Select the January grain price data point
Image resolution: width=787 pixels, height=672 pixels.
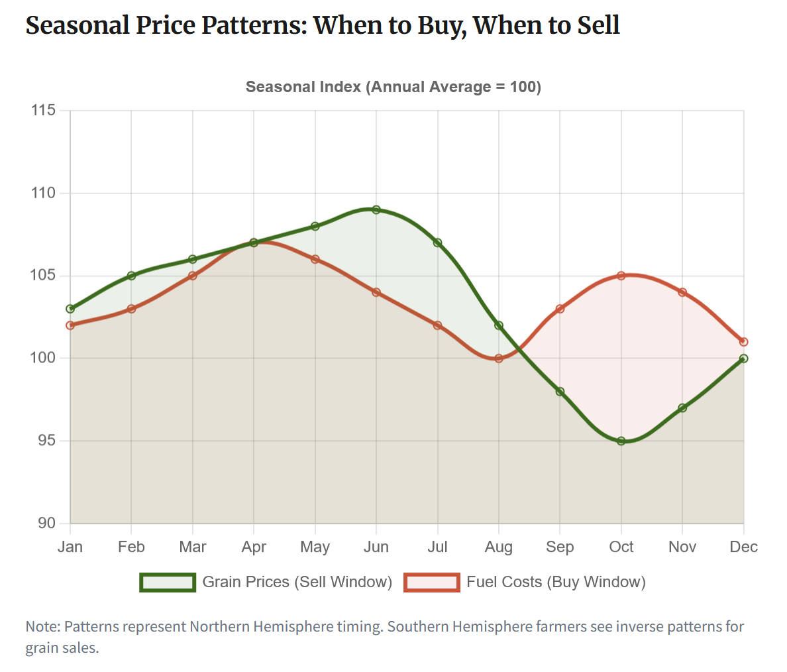70,309
